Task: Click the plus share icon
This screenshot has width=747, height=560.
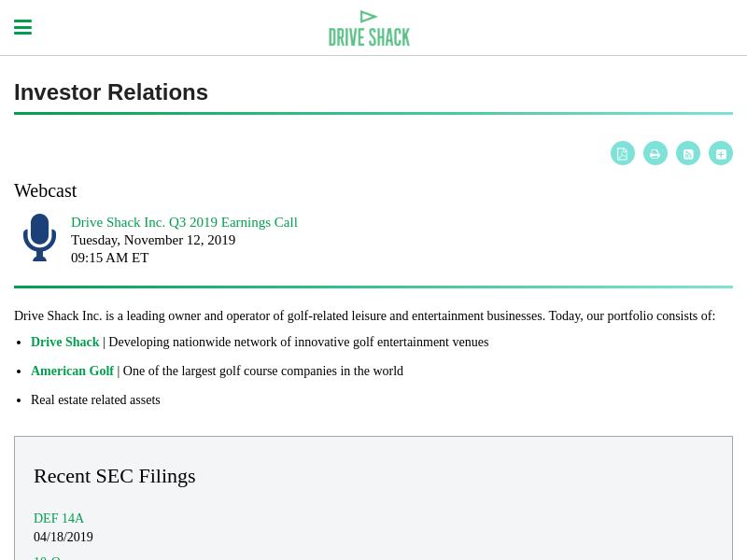Action: (721, 153)
